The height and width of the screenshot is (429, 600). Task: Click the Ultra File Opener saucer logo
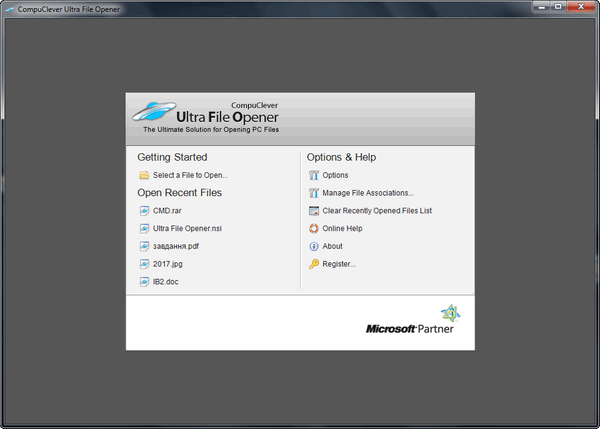154,111
